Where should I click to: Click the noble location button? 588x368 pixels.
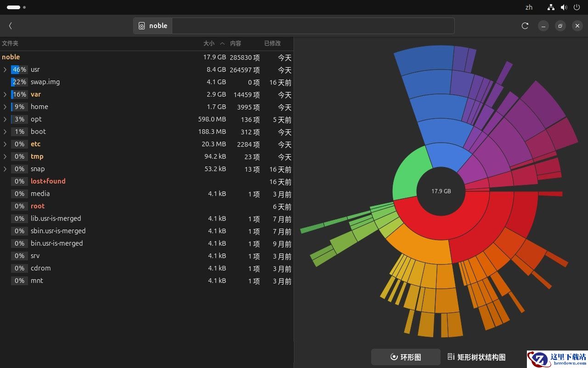point(153,26)
